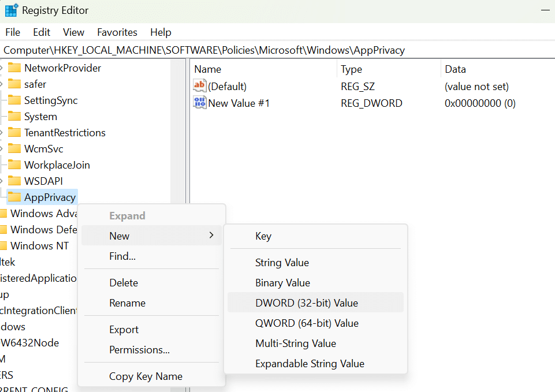555x392 pixels.
Task: Click the TenantRestrictions folder icon
Action: 14,132
